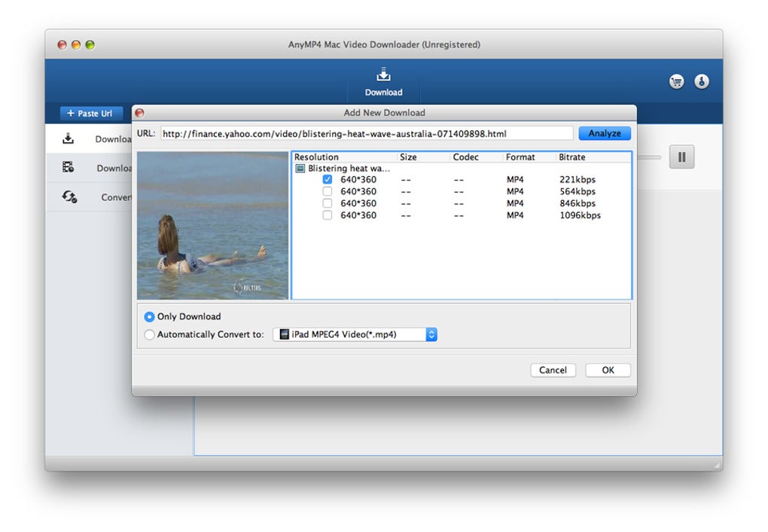Screen dimensions: 768x532
Task: Click the yellow minimize window button
Action: 76,45
